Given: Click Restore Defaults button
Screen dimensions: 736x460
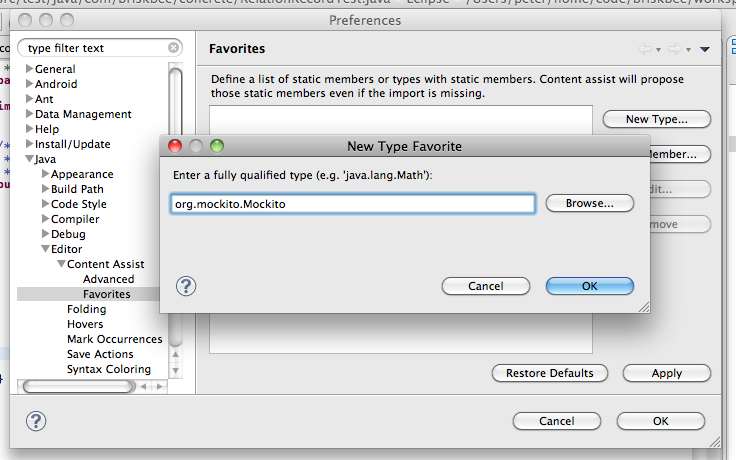Looking at the screenshot, I should click(x=550, y=373).
